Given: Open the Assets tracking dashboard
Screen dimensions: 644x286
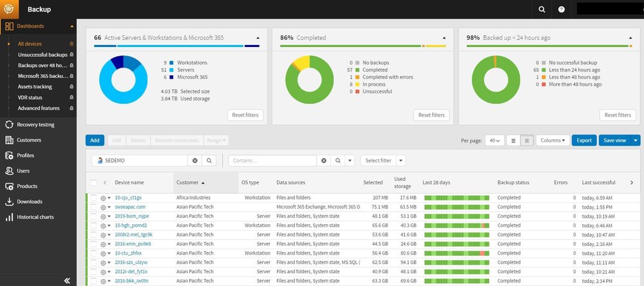Looking at the screenshot, I should (x=35, y=87).
